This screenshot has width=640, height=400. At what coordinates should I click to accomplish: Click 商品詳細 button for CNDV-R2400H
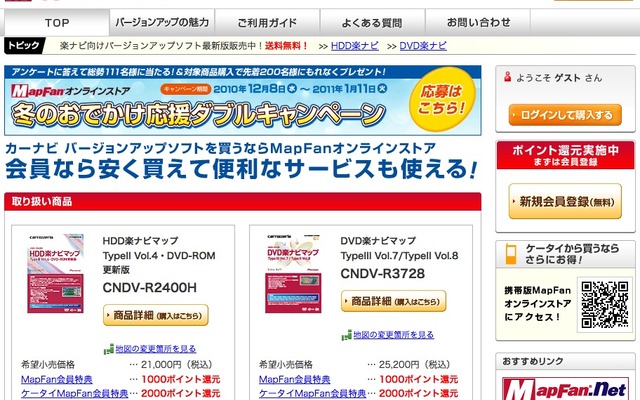click(x=156, y=315)
